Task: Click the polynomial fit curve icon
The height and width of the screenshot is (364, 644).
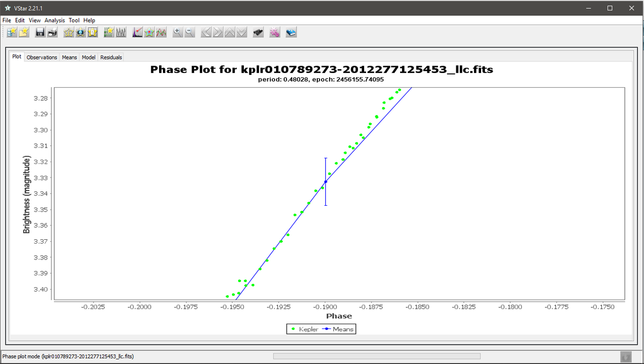Action: coord(161,32)
